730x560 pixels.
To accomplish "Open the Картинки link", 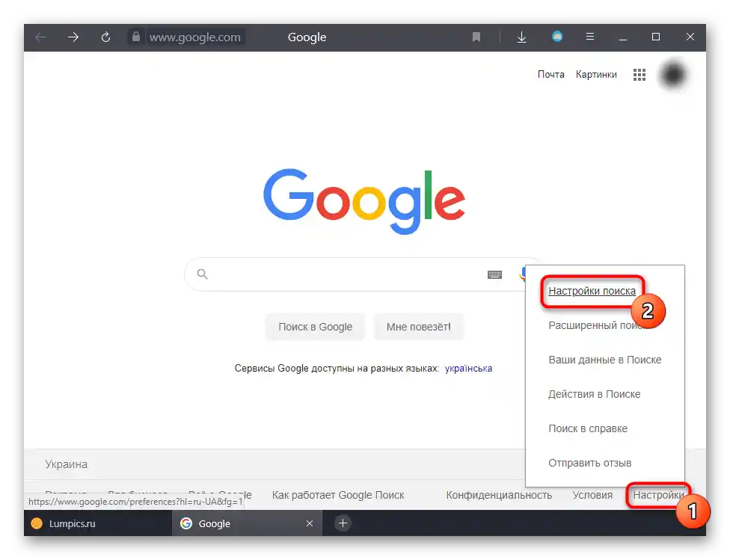I will 596,75.
